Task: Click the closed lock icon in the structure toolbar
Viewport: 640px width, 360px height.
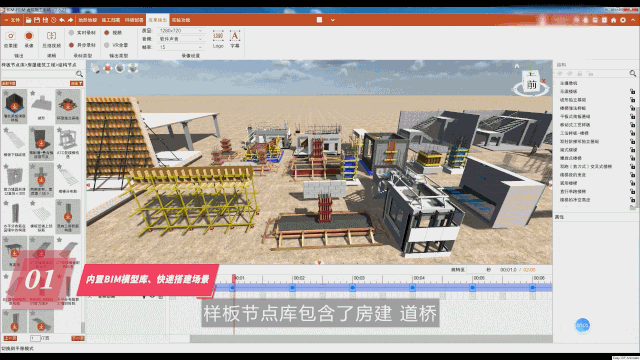Action: coord(580,73)
